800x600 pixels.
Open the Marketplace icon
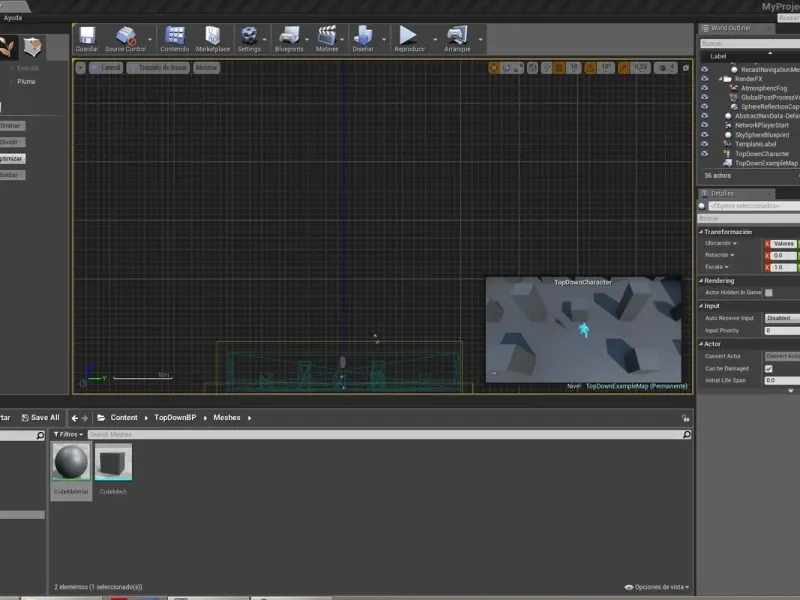[213, 39]
